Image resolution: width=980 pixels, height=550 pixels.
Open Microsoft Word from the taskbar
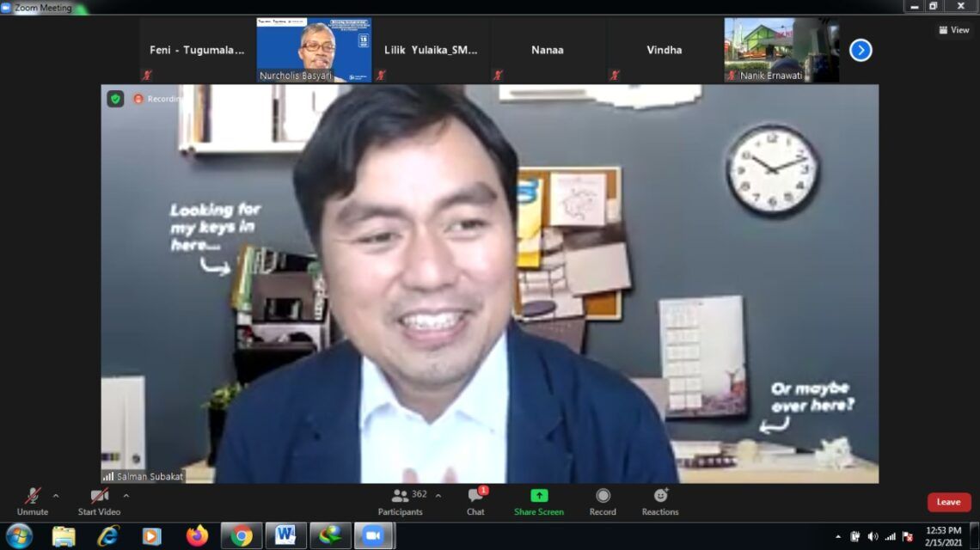pyautogui.click(x=285, y=535)
